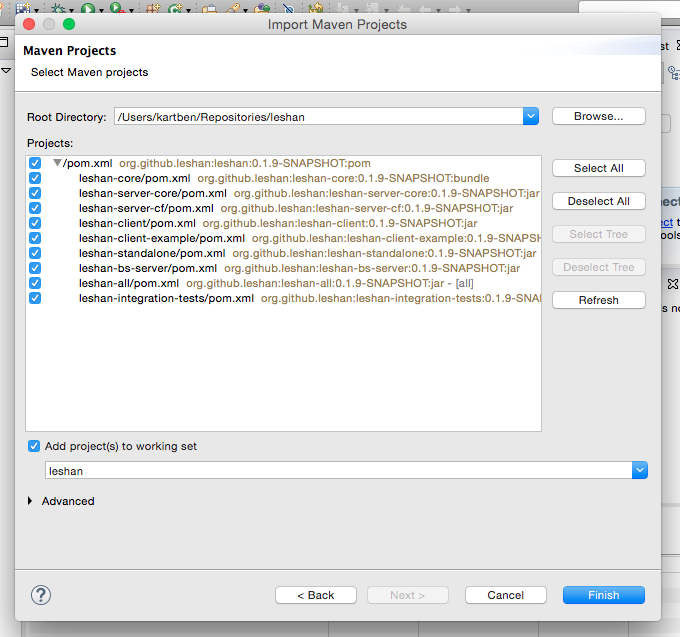Screen dimensions: 680x637
Task: Click the green zoom window button
Action: coord(69,24)
